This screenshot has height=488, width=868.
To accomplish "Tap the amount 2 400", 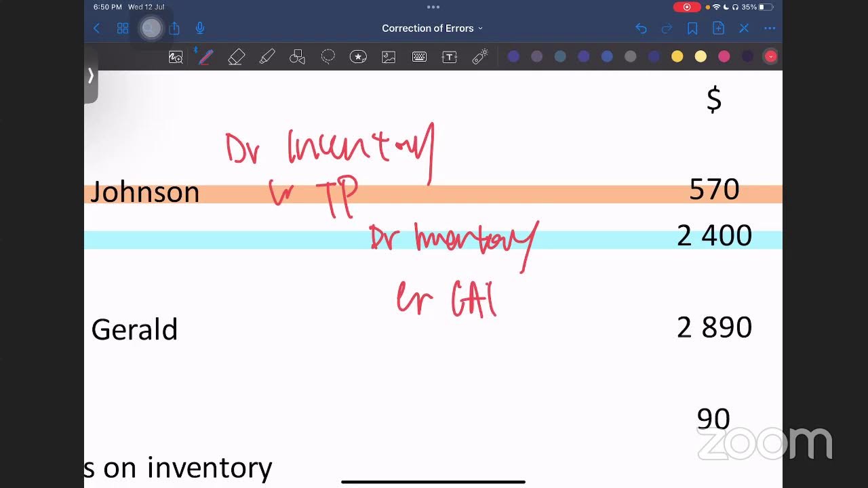I will [x=714, y=236].
